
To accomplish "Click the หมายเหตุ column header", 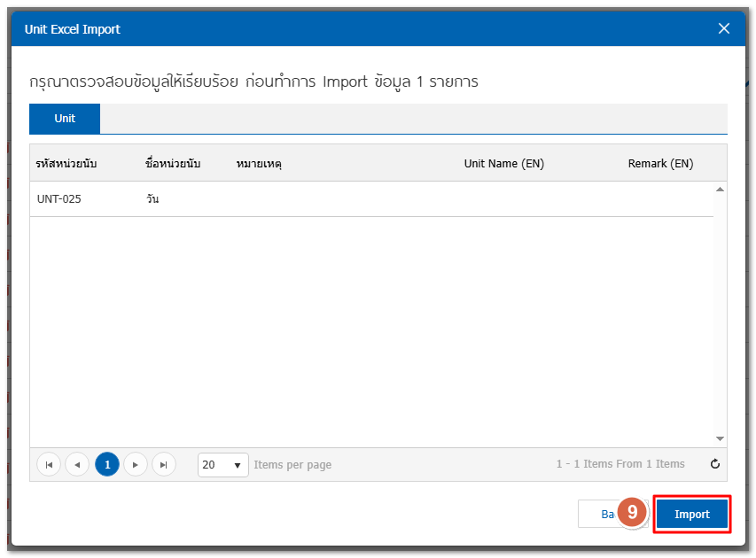I will [259, 164].
